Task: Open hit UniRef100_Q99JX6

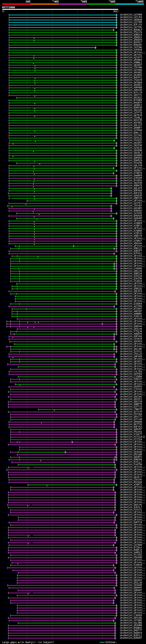Action: click(131, 271)
